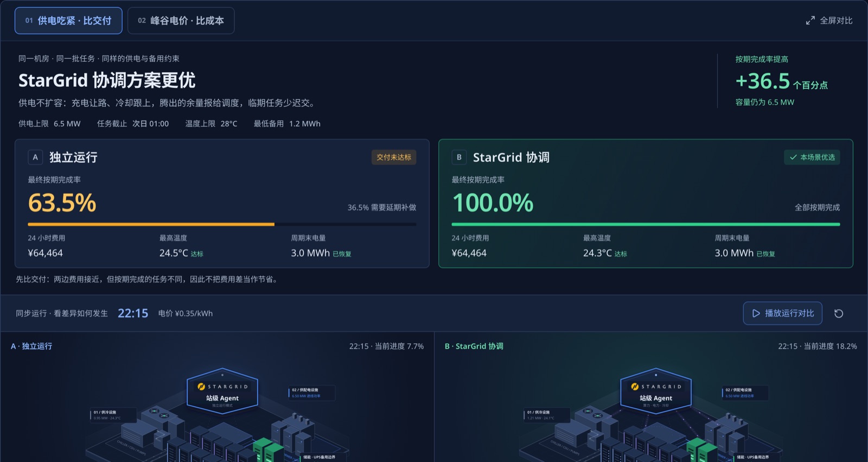Click the 22:15 time readout
The height and width of the screenshot is (462, 868).
tap(133, 313)
